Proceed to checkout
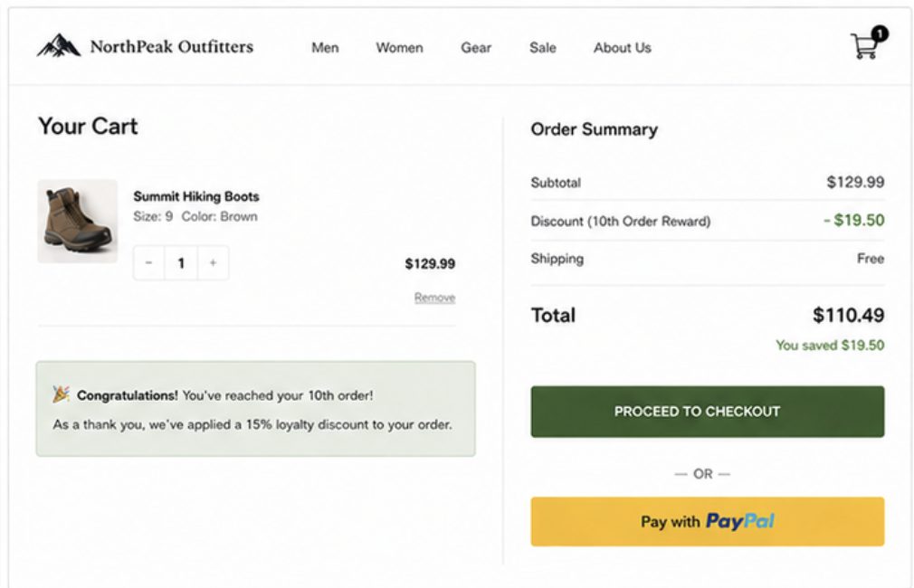The width and height of the screenshot is (914, 588). pos(707,412)
